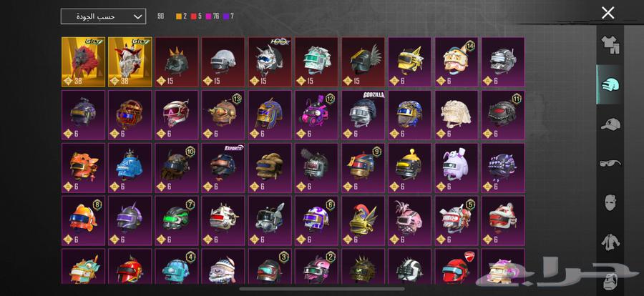Filter by the pink rarity count 76

213,16
